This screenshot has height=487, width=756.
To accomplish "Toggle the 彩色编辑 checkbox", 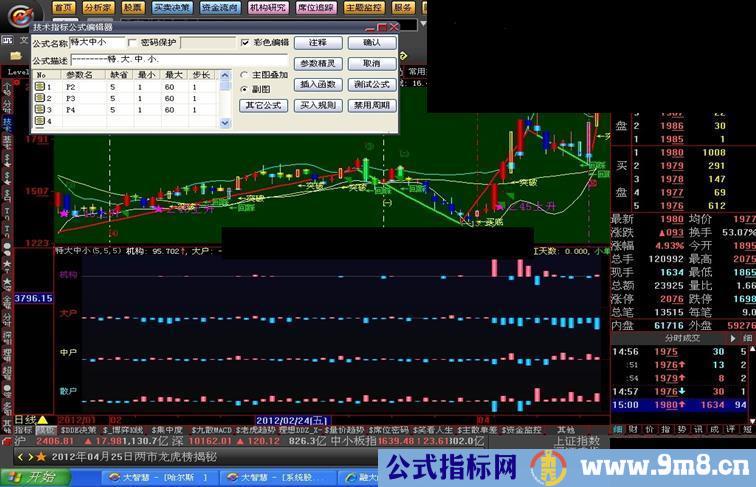I will point(245,43).
